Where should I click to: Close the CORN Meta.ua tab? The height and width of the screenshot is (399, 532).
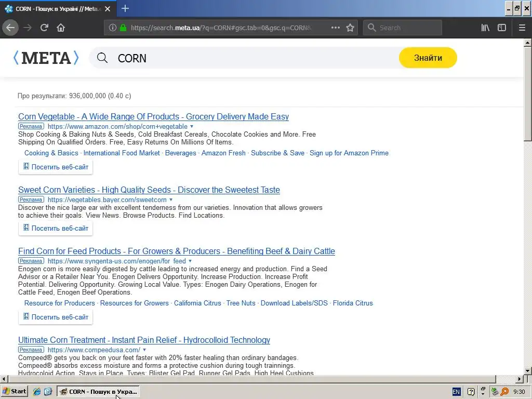click(108, 9)
